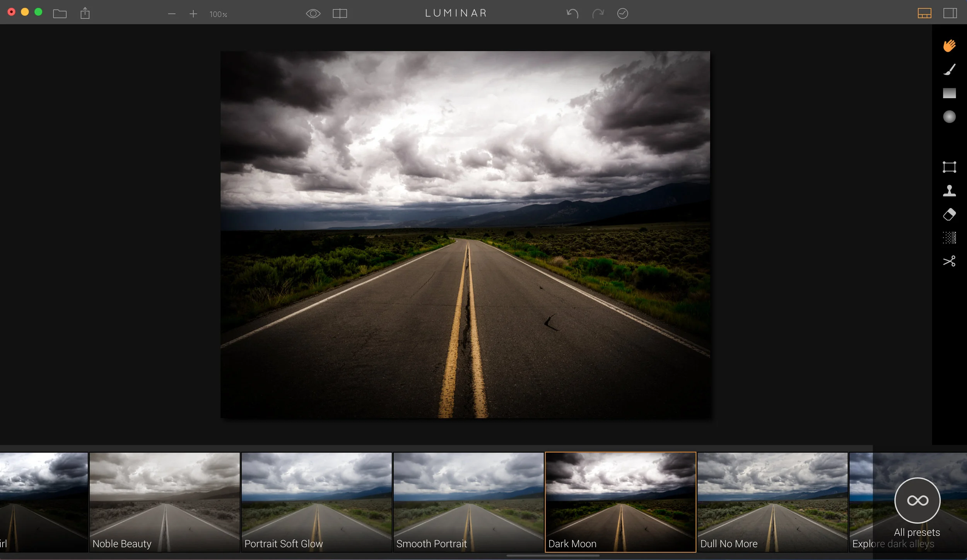This screenshot has width=967, height=560.
Task: Select the Crop scissors tool
Action: coord(949,261)
